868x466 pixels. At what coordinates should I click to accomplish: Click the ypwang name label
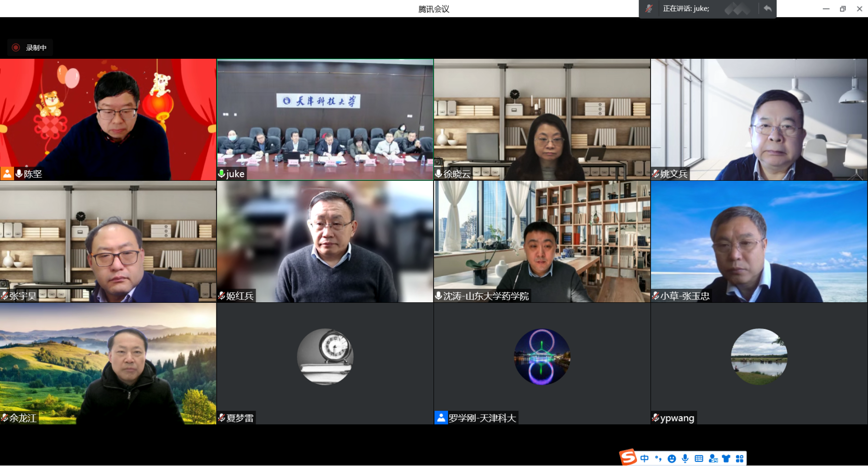click(677, 418)
